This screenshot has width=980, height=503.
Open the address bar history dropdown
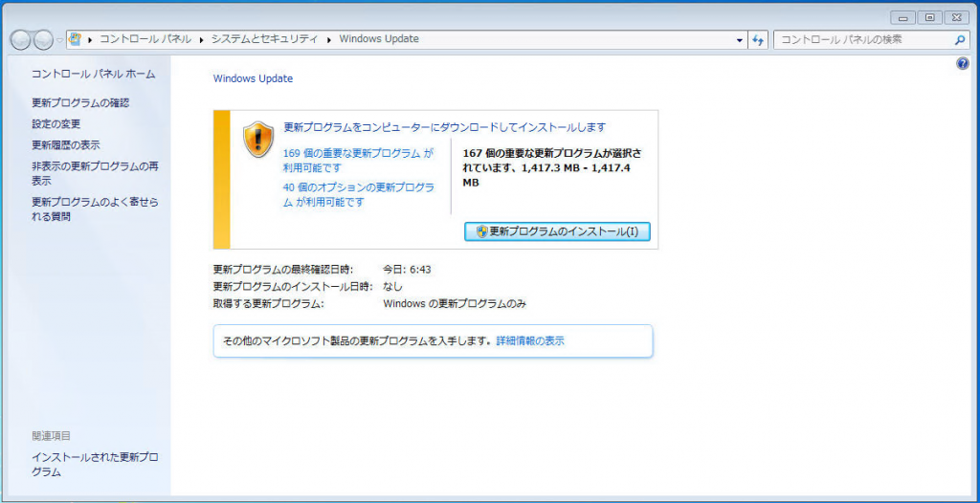pos(740,40)
